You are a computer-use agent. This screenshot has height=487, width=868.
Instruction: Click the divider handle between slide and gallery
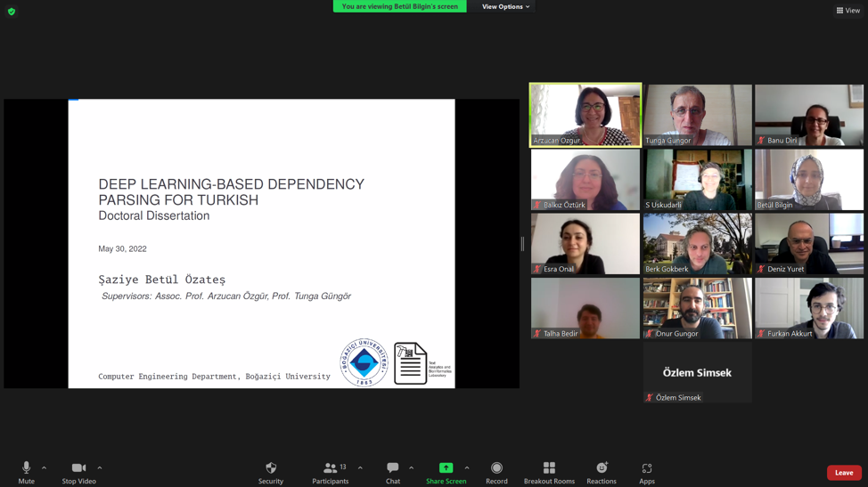(x=523, y=243)
